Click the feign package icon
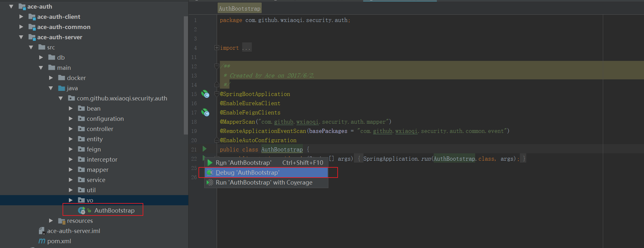644x248 pixels. coord(81,149)
